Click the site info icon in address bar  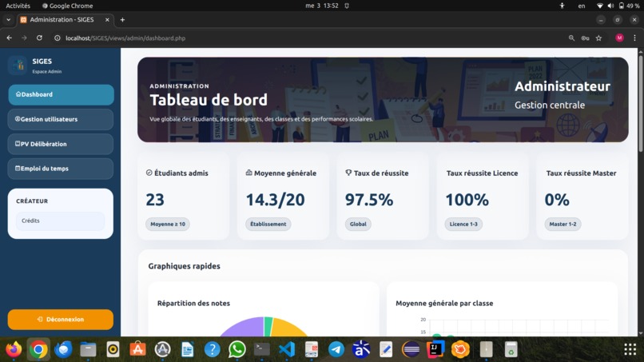point(58,38)
